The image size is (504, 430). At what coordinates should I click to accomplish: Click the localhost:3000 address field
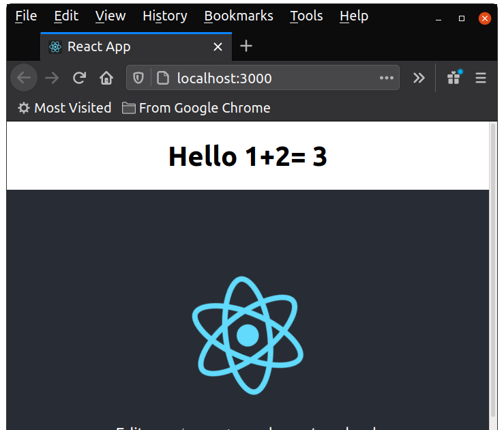point(263,78)
